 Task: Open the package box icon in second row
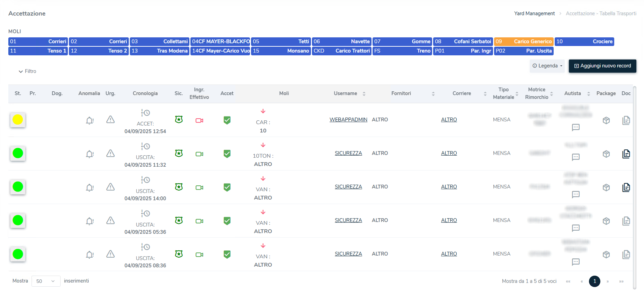[606, 154]
